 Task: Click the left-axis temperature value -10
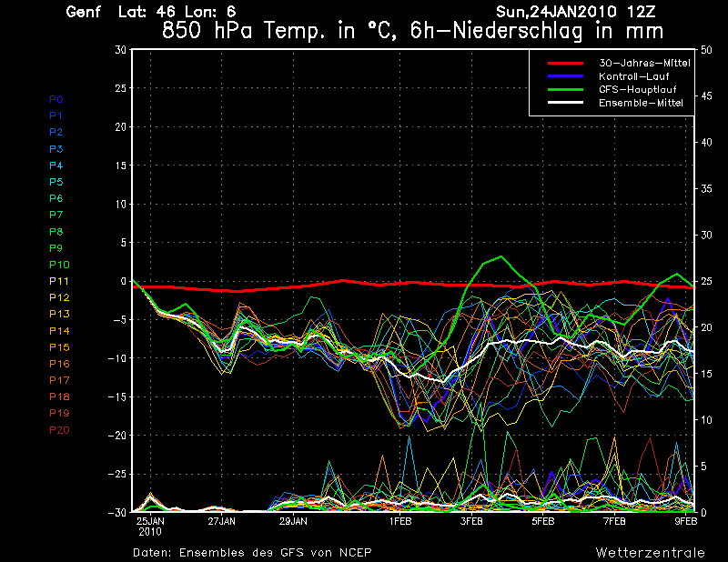pyautogui.click(x=117, y=358)
